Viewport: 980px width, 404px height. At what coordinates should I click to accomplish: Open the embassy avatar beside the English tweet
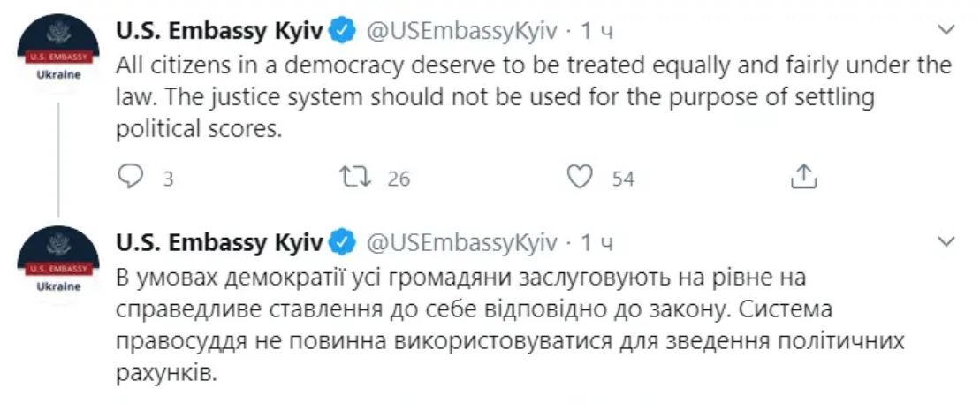click(x=58, y=50)
